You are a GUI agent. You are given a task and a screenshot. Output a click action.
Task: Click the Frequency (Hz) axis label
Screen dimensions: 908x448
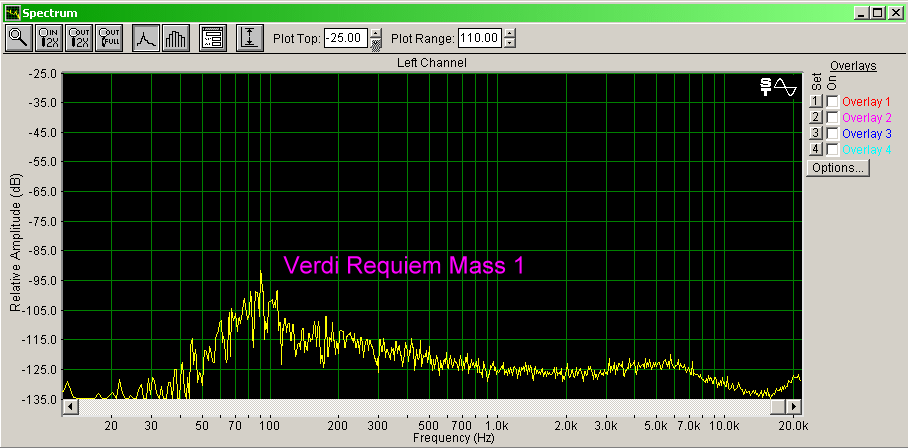453,438
